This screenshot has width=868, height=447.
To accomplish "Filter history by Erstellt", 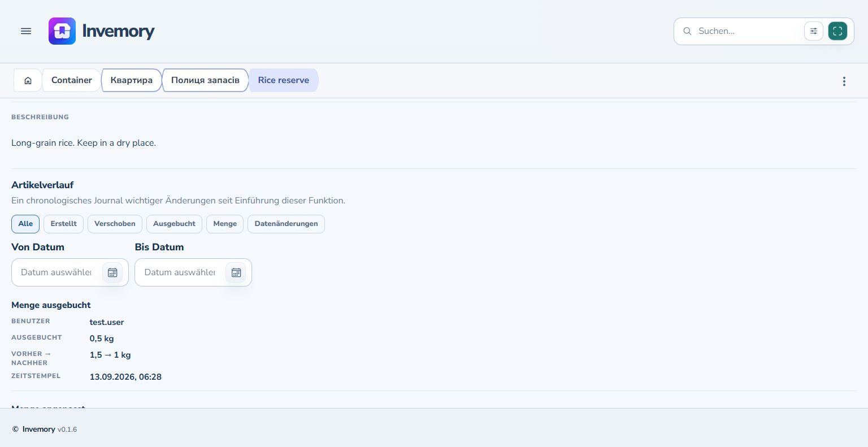I will pyautogui.click(x=64, y=224).
